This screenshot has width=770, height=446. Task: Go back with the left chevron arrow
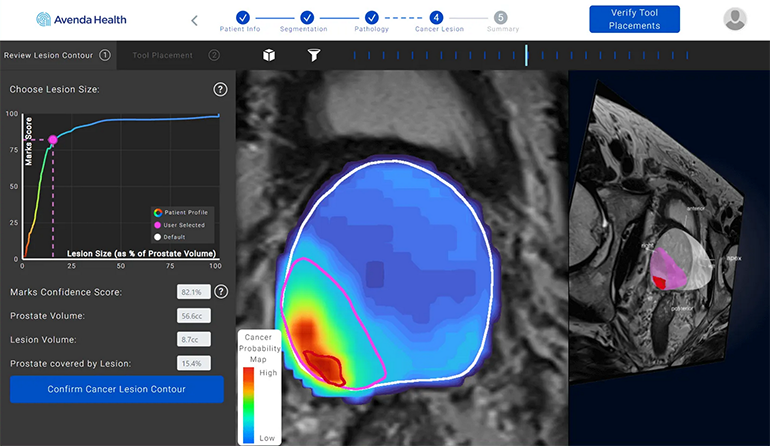194,20
